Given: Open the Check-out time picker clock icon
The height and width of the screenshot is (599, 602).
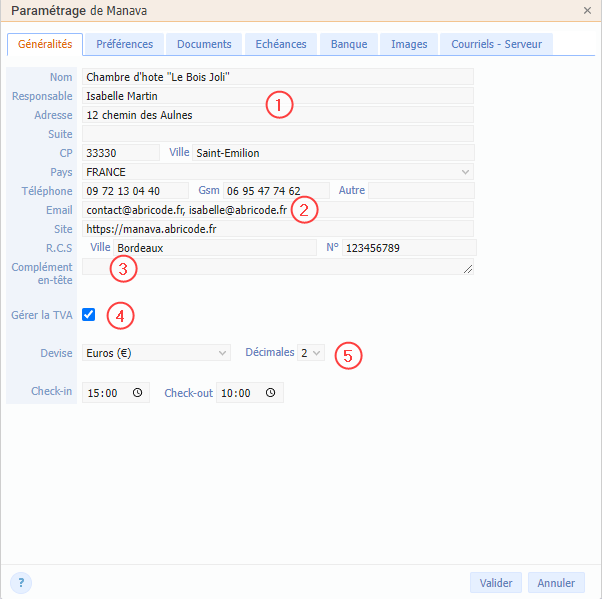Looking at the screenshot, I should pyautogui.click(x=271, y=393).
